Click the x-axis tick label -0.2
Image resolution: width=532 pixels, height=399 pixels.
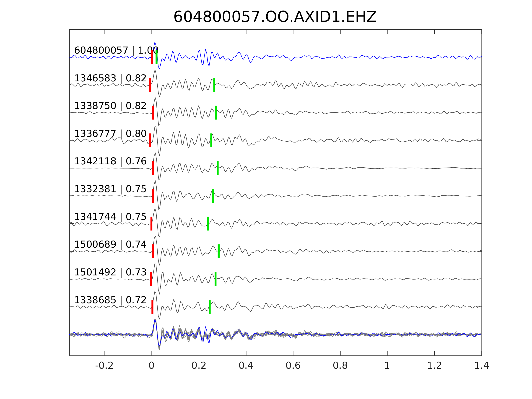click(x=104, y=366)
